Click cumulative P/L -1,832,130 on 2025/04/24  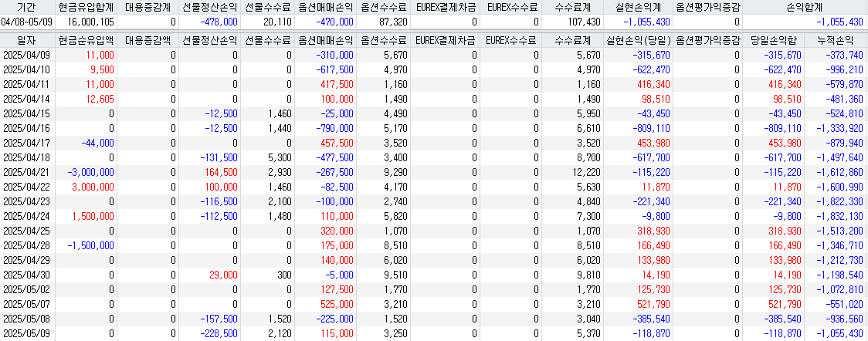pos(839,216)
